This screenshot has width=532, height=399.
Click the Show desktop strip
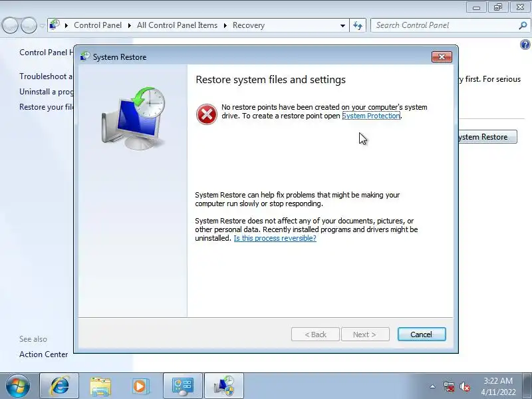coord(527,386)
